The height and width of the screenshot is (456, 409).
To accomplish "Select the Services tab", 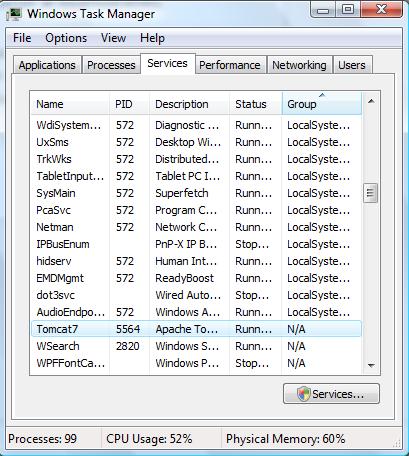I will pyautogui.click(x=167, y=63).
